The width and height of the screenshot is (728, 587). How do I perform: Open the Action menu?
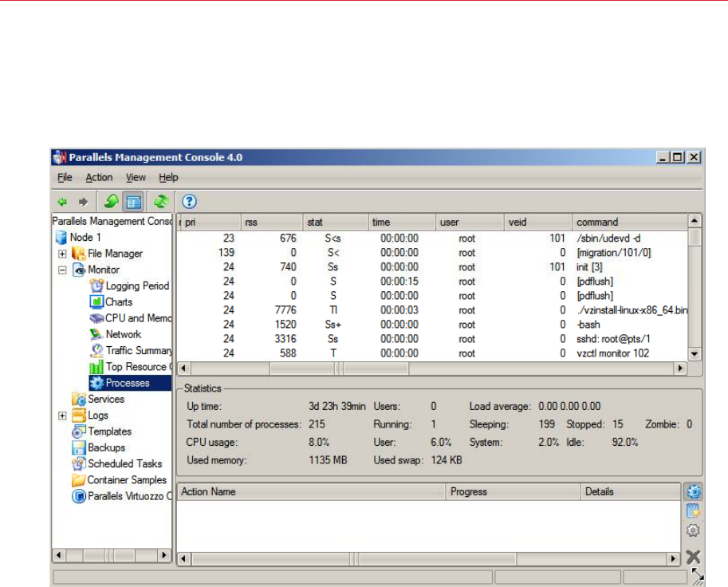click(x=99, y=178)
